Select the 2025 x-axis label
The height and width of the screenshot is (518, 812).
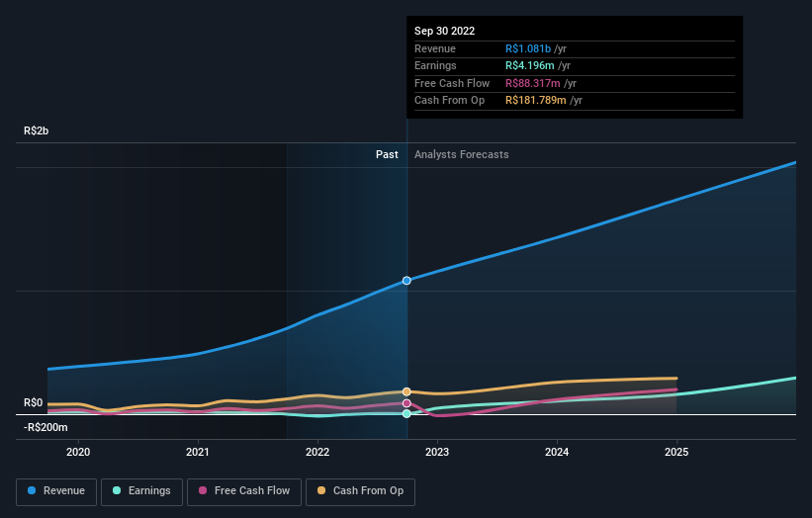(677, 452)
